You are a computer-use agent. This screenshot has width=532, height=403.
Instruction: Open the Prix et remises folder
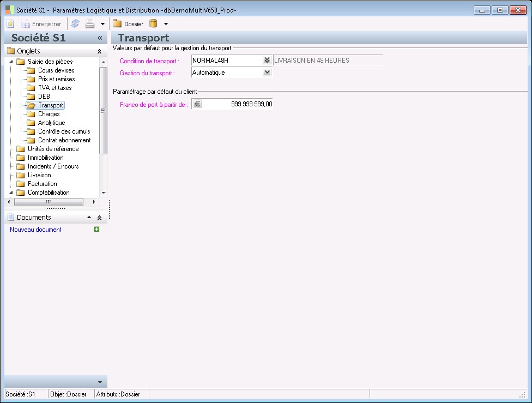[56, 79]
